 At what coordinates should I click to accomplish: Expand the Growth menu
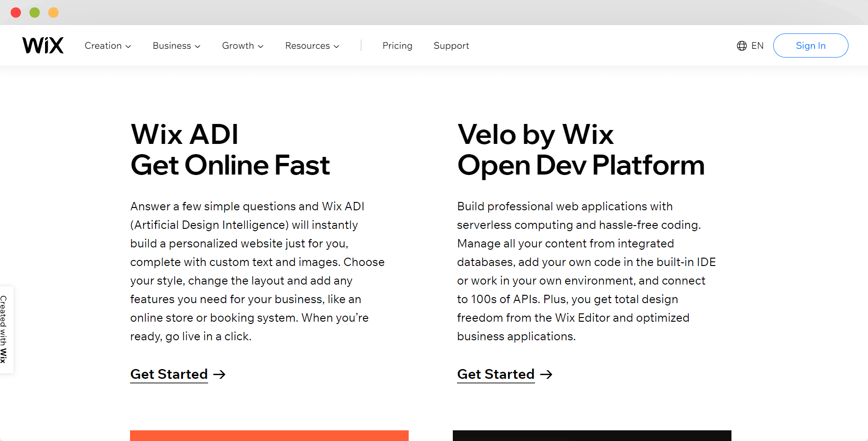point(243,45)
